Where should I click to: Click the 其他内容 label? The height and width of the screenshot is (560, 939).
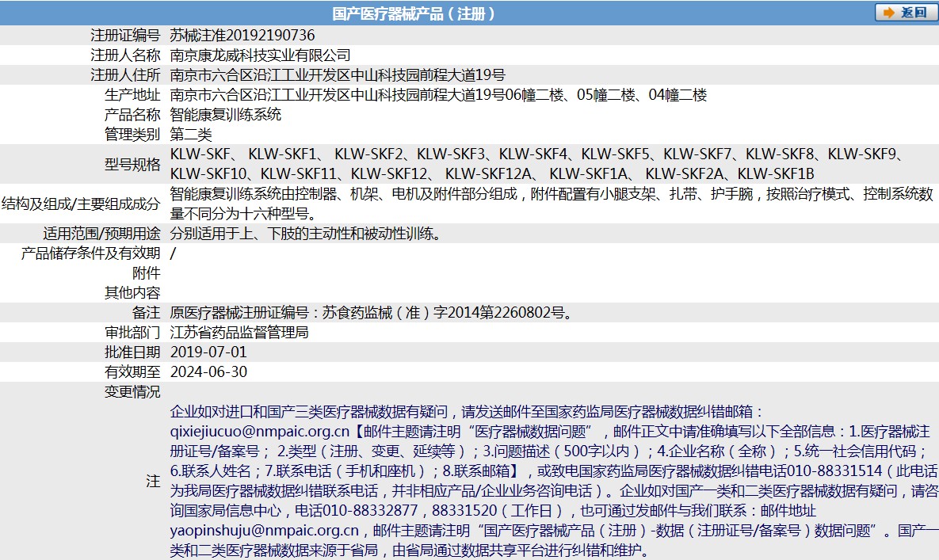point(132,292)
